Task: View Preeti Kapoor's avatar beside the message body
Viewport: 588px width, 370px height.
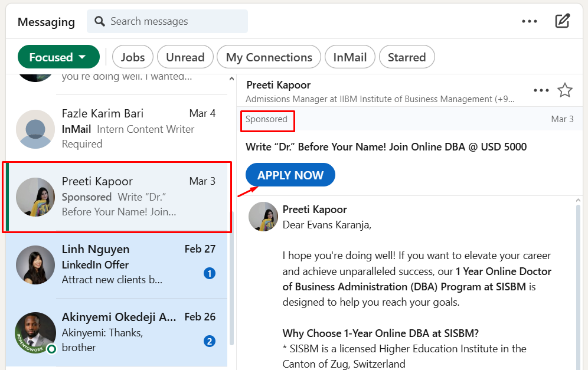Action: tap(263, 217)
